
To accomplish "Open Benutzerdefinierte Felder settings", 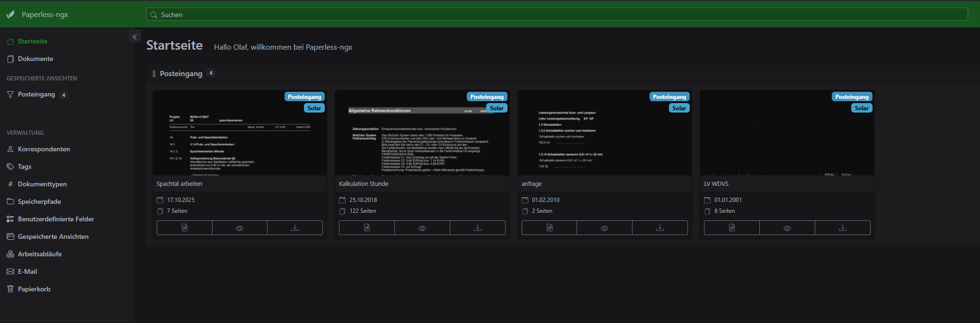I will coord(56,219).
